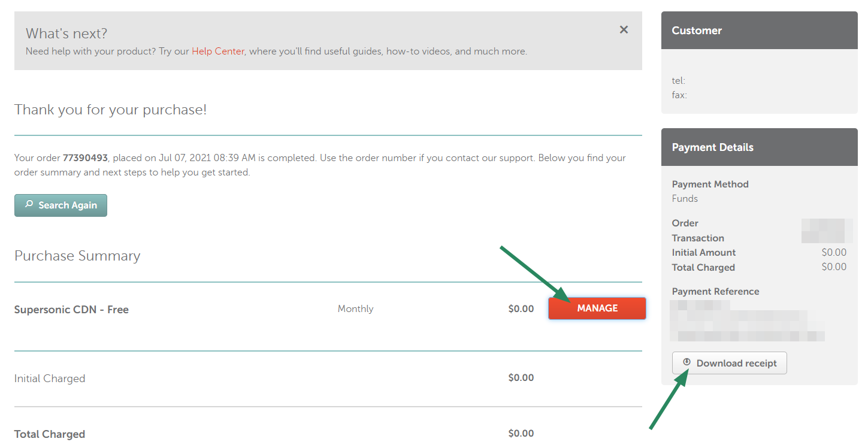The width and height of the screenshot is (868, 448).
Task: Click the Funds payment method text
Action: (685, 199)
